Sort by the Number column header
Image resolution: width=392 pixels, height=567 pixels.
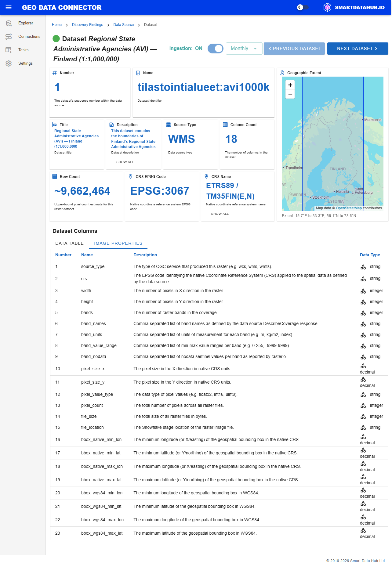[x=63, y=255]
